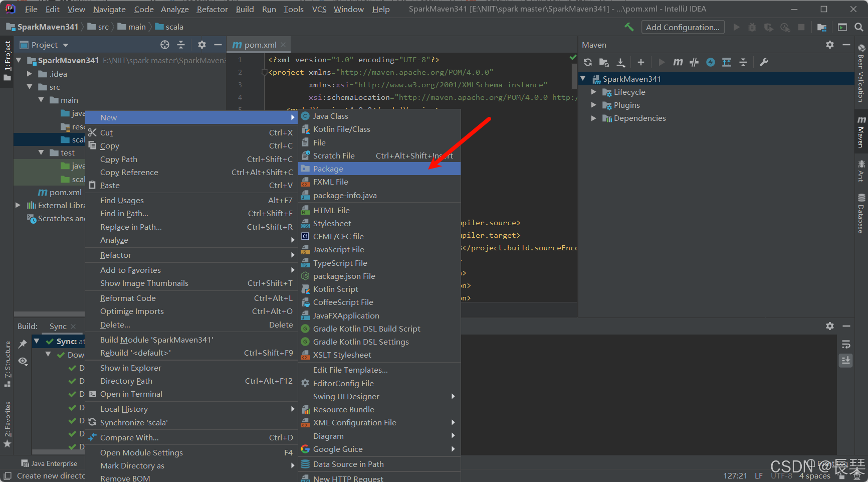This screenshot has height=482, width=868.
Task: Open Structure side tool window
Action: pos(7,364)
